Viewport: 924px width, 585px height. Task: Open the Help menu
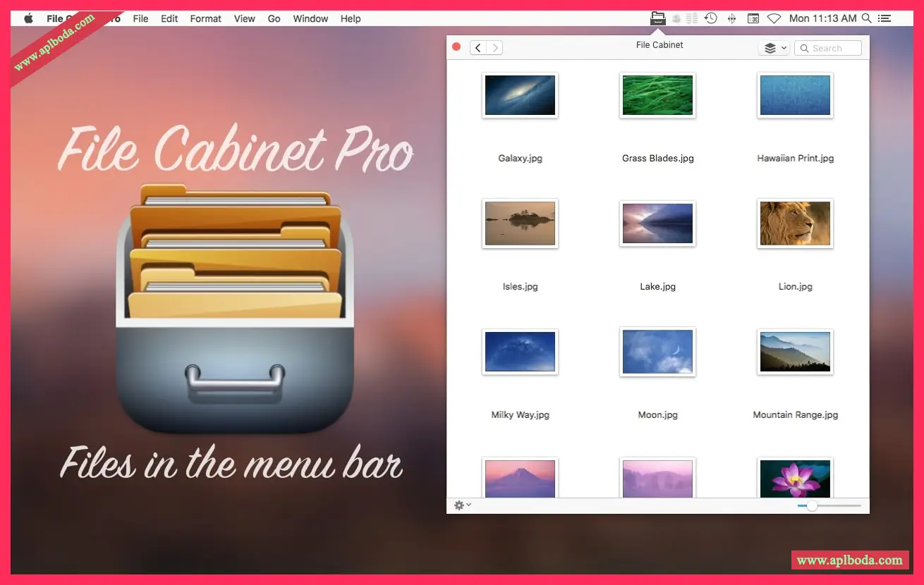[351, 18]
